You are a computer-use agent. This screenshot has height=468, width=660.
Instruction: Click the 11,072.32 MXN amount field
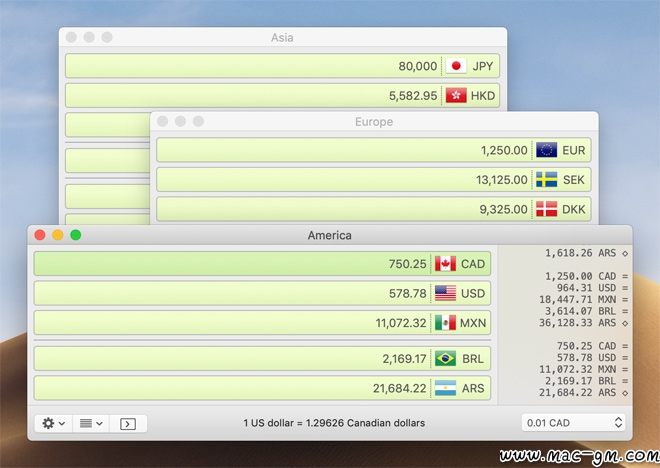[x=262, y=323]
